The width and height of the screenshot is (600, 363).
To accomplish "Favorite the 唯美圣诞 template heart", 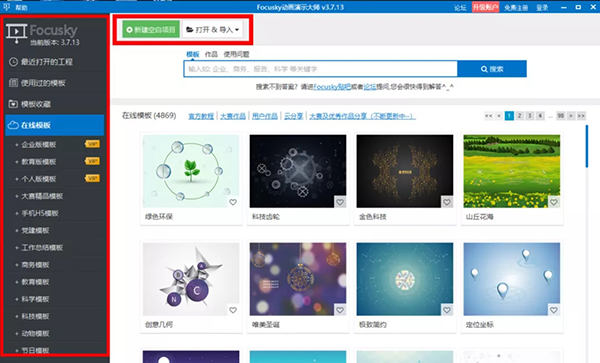I will click(x=340, y=310).
